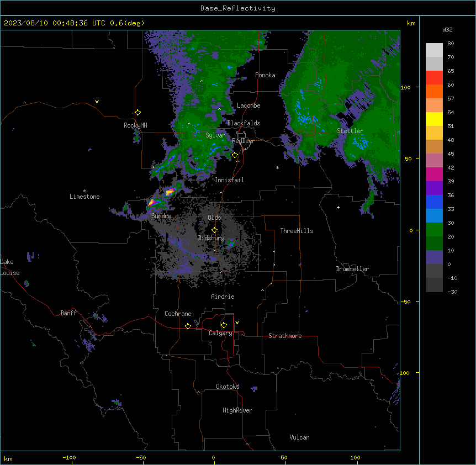
Task: Click the Didsbury city label
Action: pos(211,238)
